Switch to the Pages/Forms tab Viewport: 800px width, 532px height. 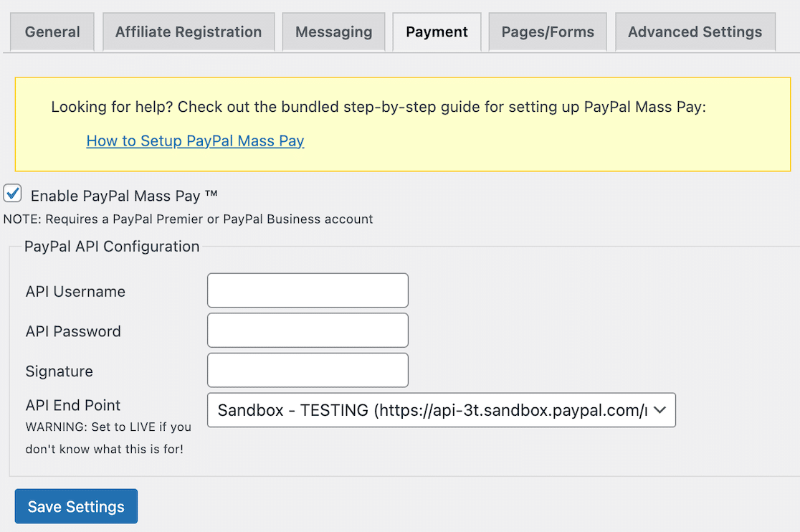(547, 32)
